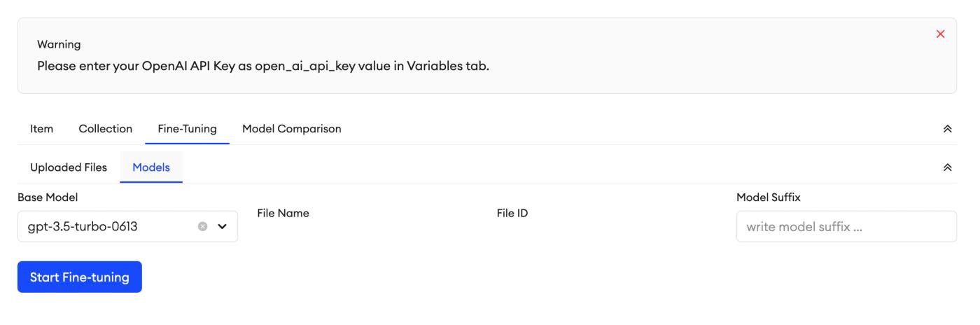
Task: Open the Base Model dropdown arrow
Action: click(x=223, y=227)
